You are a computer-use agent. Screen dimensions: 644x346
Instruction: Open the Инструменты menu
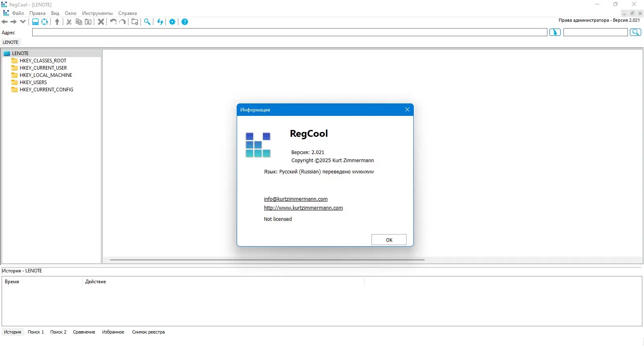point(97,13)
